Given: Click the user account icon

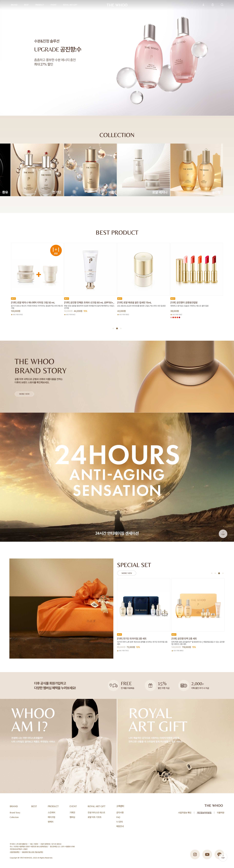Looking at the screenshot, I should pos(203,5).
